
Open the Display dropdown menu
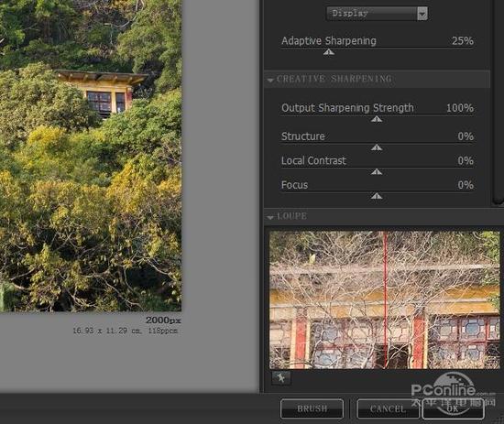point(377,14)
